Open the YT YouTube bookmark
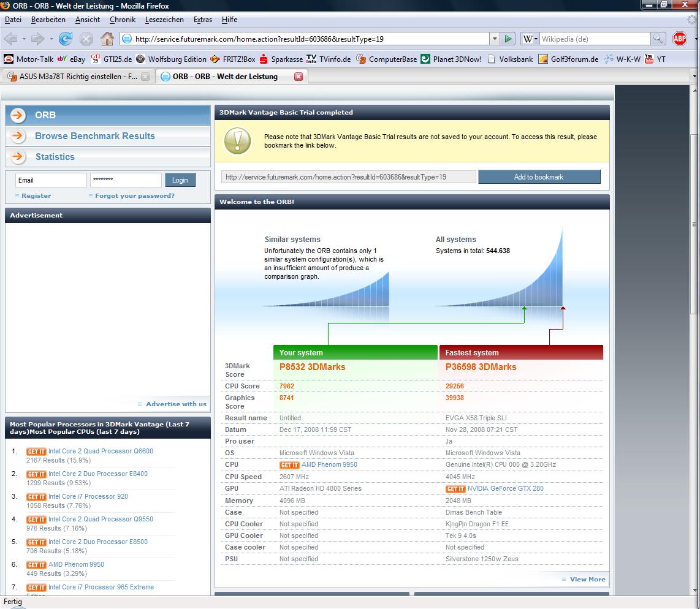The image size is (700, 609). [655, 59]
